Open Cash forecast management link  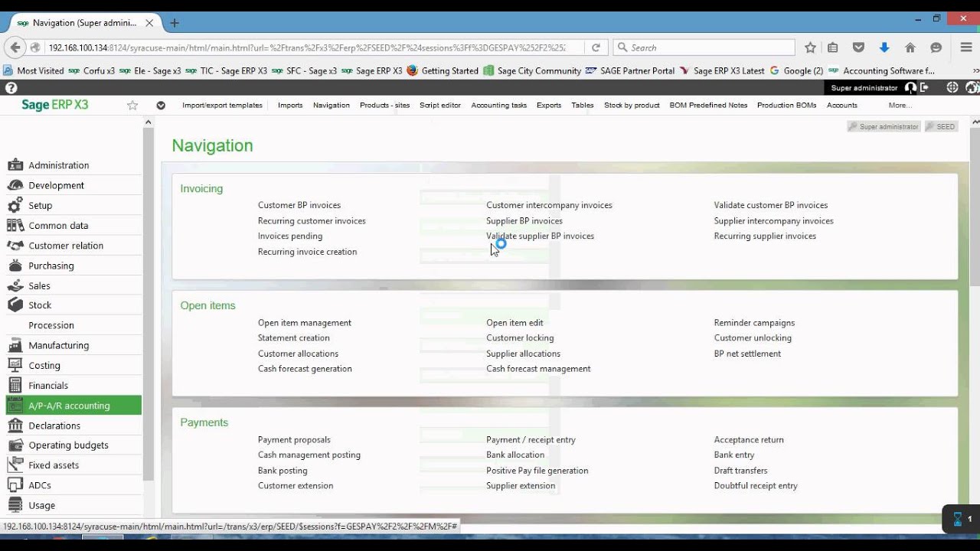pos(538,369)
